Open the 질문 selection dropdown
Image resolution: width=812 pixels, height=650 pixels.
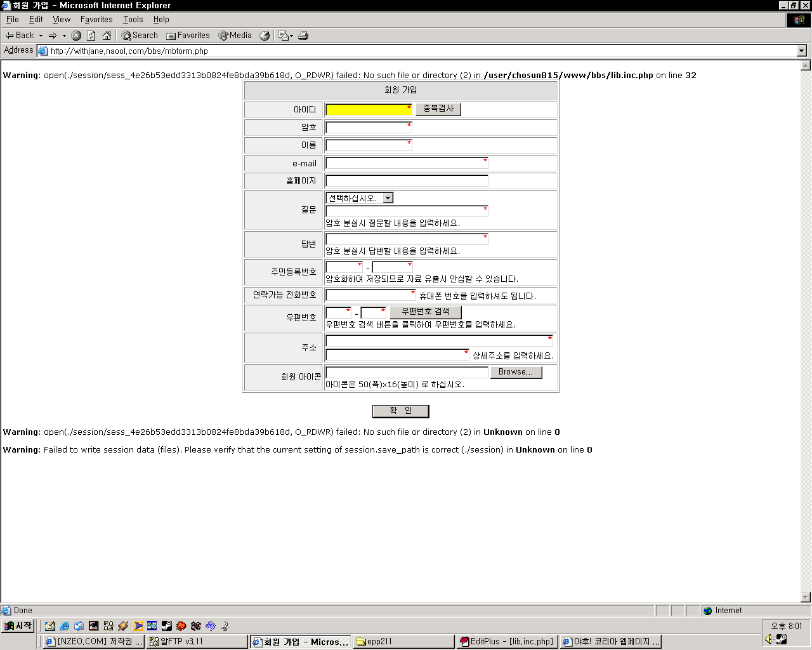click(x=388, y=198)
